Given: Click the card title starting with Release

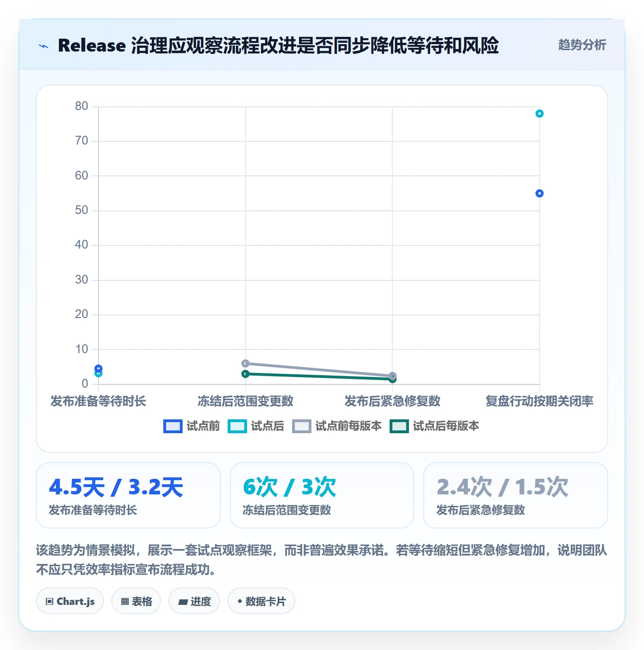Looking at the screenshot, I should 278,46.
